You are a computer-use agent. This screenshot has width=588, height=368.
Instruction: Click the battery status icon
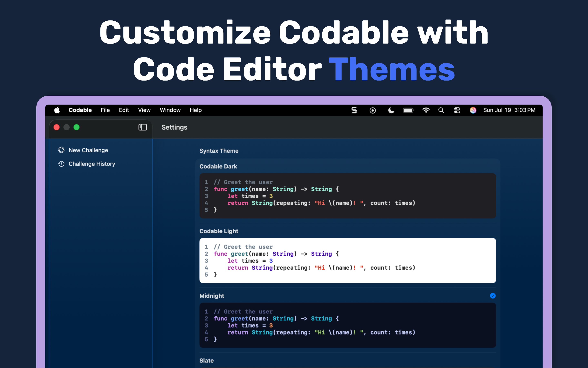408,110
